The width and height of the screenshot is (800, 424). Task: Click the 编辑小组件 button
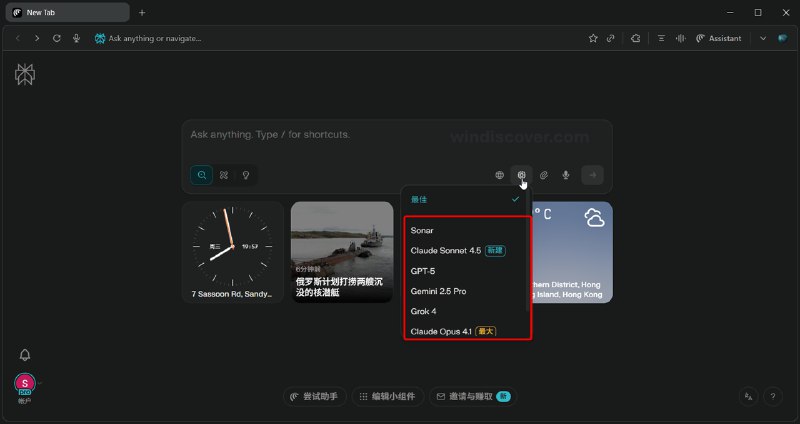point(387,396)
